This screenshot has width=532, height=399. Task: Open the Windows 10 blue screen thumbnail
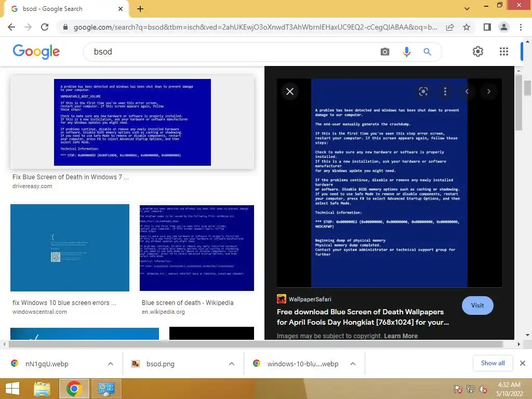point(70,248)
